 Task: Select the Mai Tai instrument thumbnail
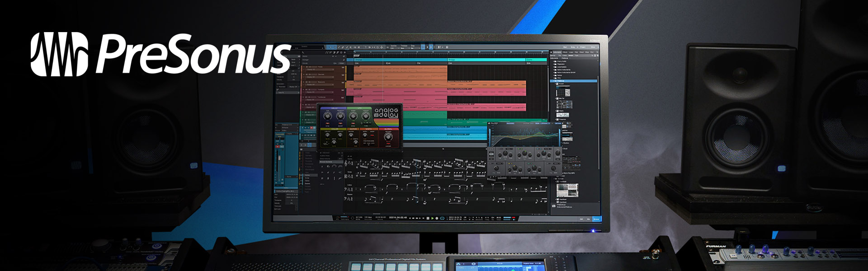click(x=565, y=104)
